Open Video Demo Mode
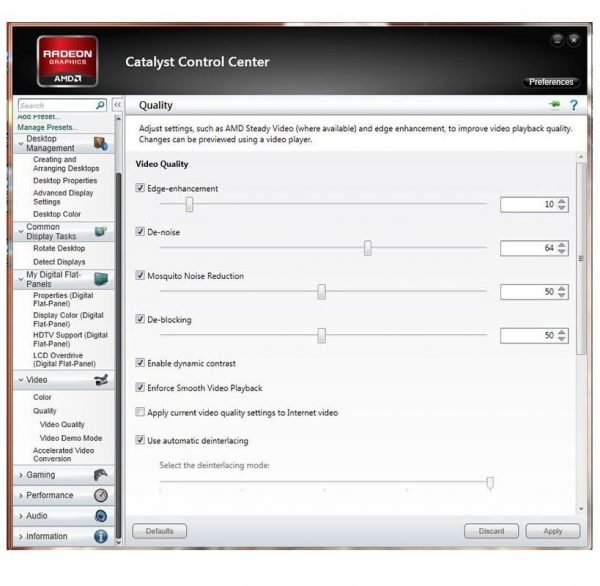This screenshot has height=586, width=600. (x=71, y=438)
